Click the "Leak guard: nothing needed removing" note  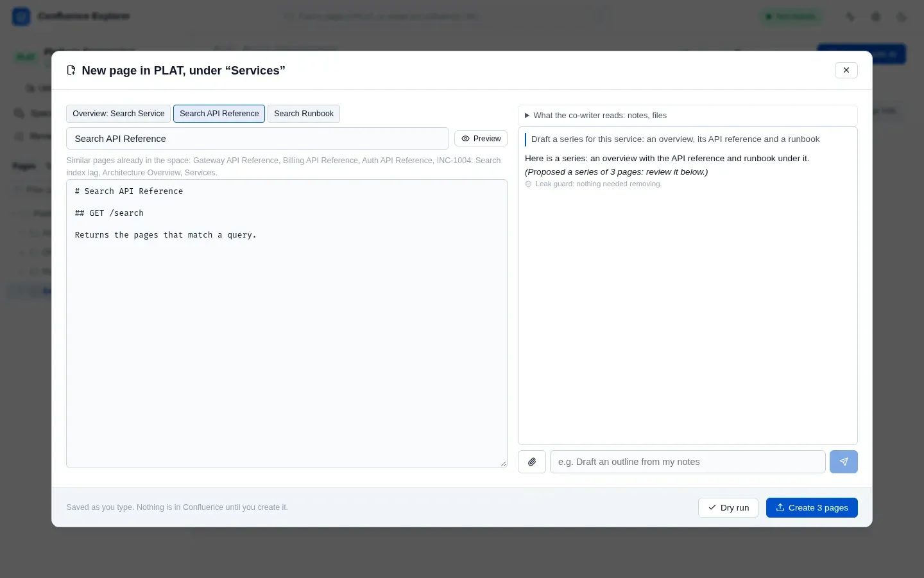(x=594, y=184)
